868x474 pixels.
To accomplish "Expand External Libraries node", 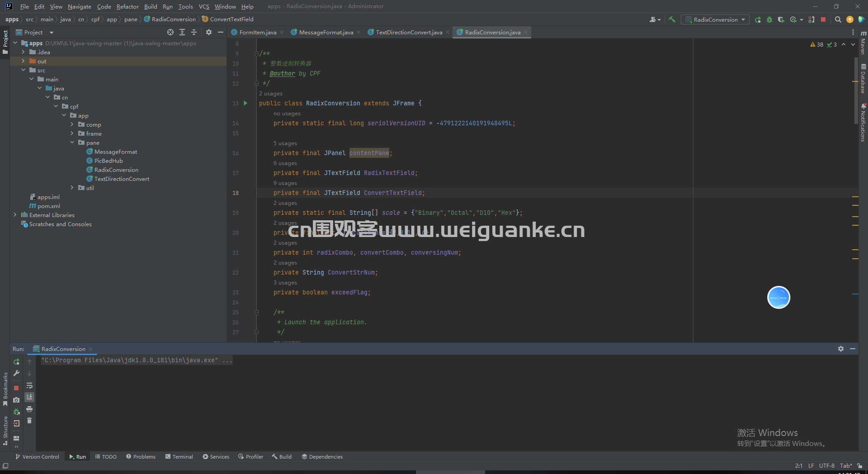I will tap(15, 215).
